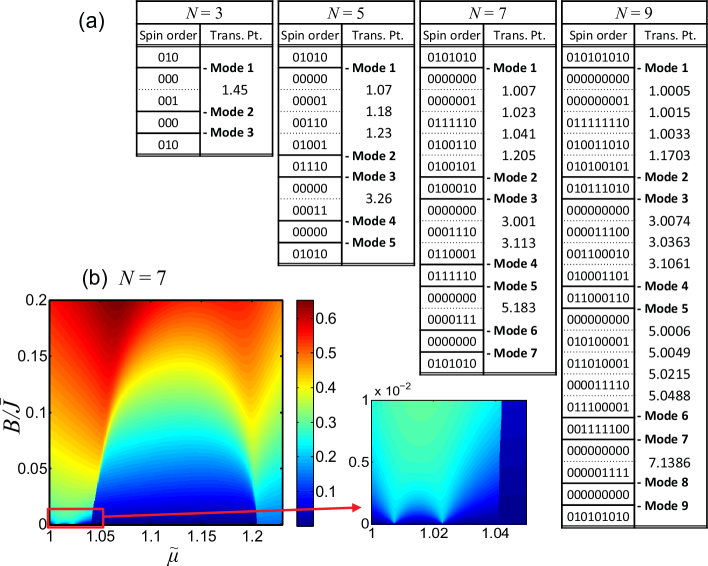Click the red highlight rectangle on the main plot
Screen dimensions: 708x566
[x=75, y=509]
